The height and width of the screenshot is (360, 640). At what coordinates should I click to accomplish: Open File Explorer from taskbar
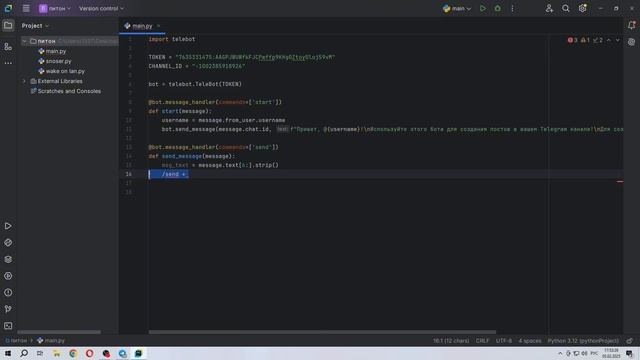click(56, 353)
